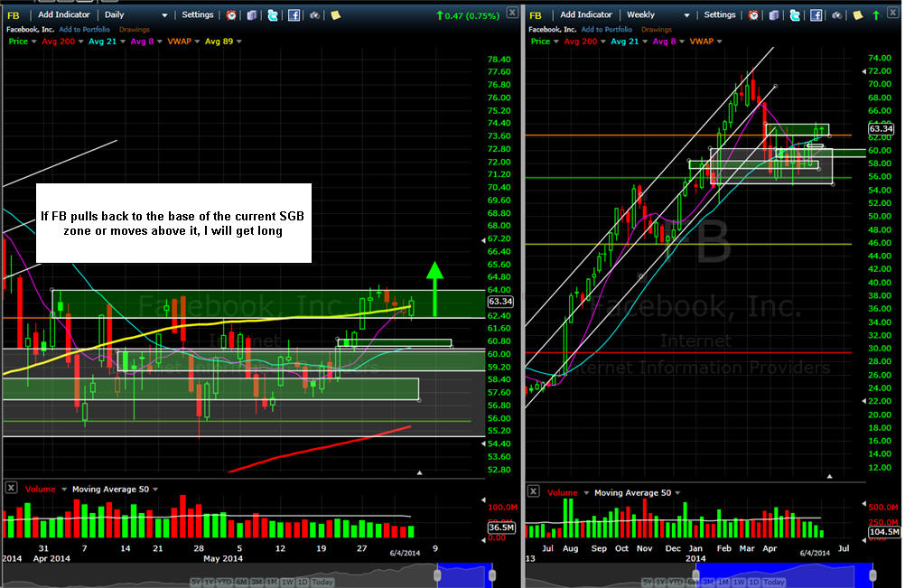Open Settings in Daily chart
This screenshot has height=588, width=905.
[198, 15]
